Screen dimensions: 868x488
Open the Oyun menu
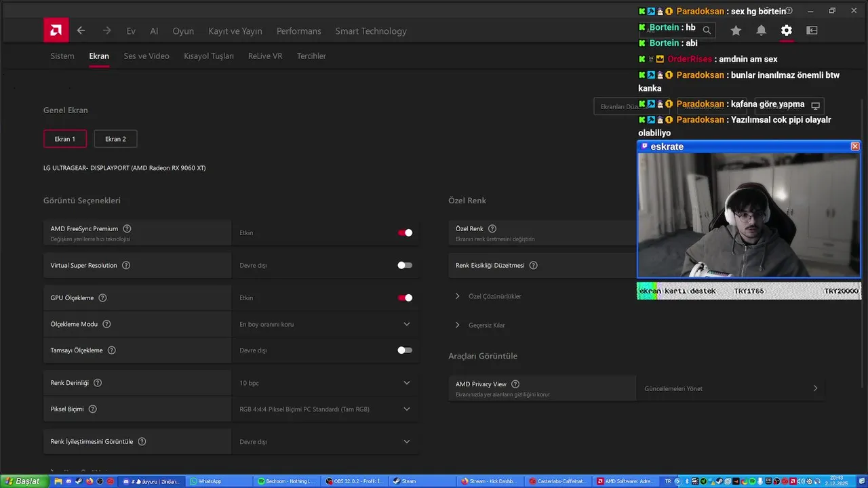pos(183,31)
